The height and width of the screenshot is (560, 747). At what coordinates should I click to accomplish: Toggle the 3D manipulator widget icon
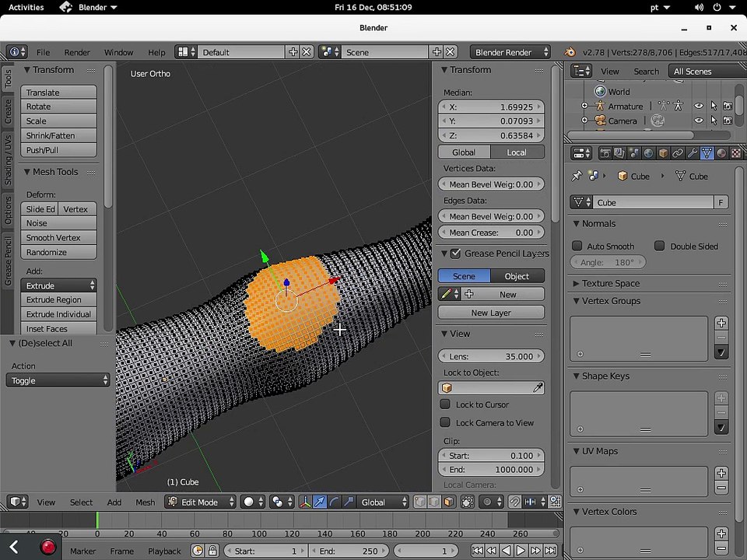[x=305, y=502]
